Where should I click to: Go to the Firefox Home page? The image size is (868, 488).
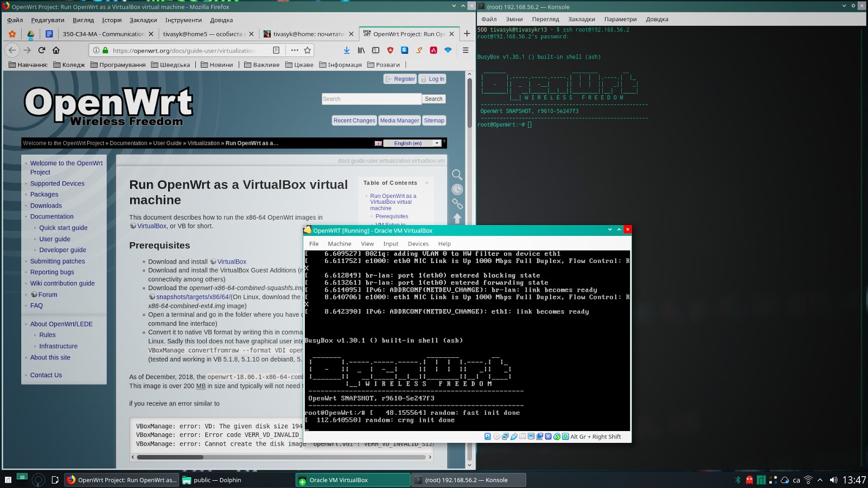(x=56, y=50)
